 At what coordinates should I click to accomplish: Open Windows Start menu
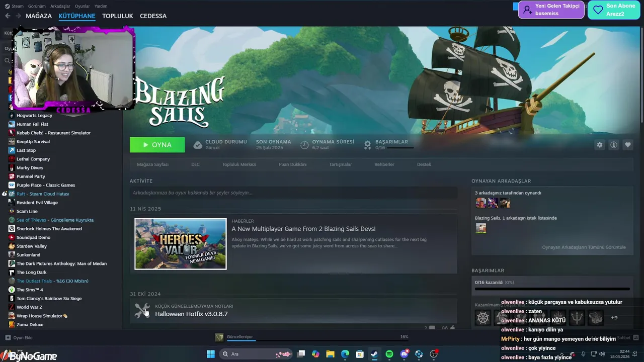[x=211, y=354]
